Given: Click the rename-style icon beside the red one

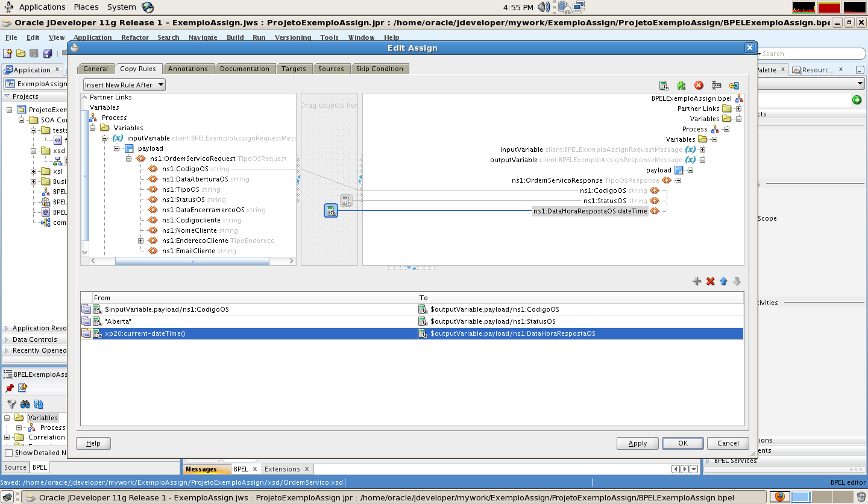Looking at the screenshot, I should [x=717, y=86].
